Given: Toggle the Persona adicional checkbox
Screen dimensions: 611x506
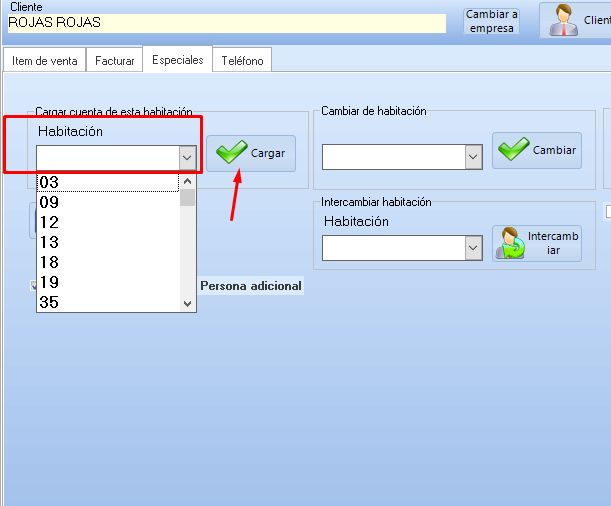Looking at the screenshot, I should [35, 286].
